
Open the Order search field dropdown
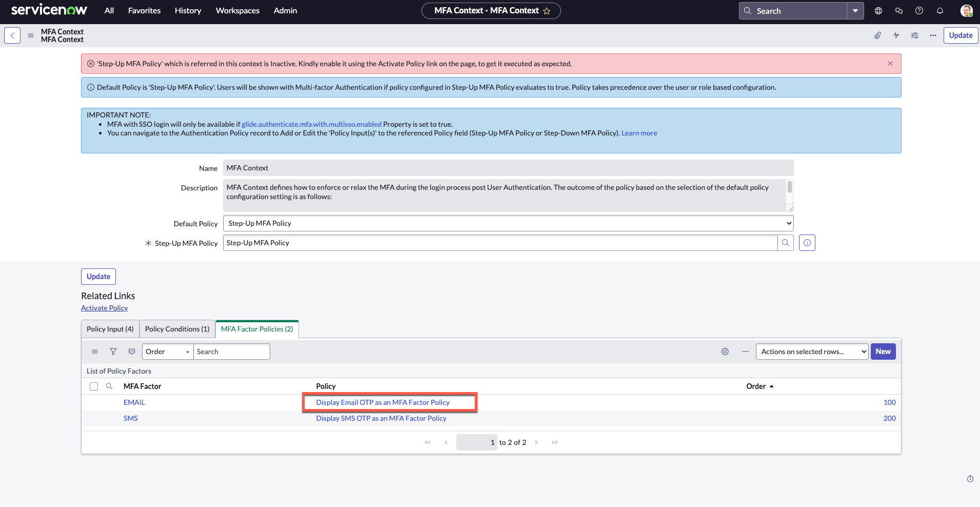[x=168, y=352]
